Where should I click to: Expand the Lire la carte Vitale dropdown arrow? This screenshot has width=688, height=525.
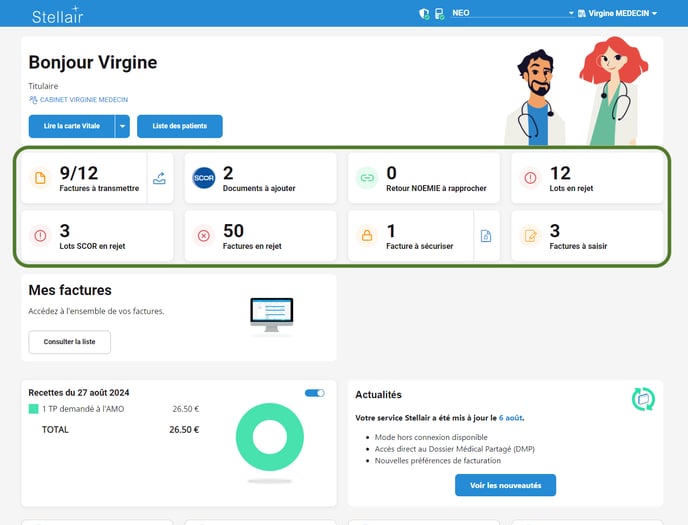tap(122, 126)
